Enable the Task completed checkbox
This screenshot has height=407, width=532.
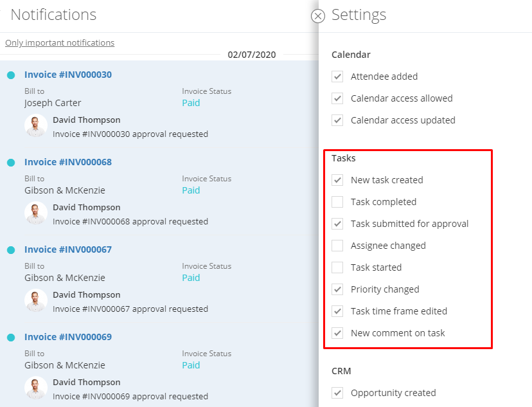(337, 202)
